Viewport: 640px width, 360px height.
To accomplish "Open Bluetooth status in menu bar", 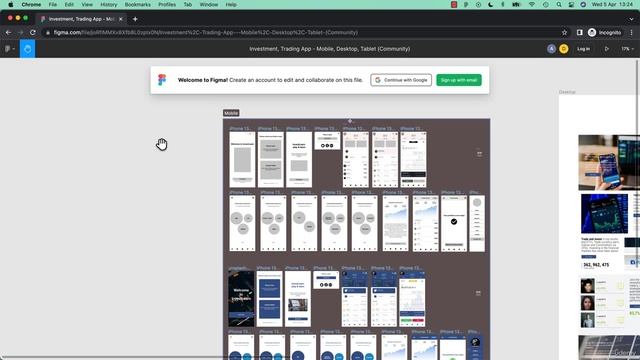I will tap(503, 4).
